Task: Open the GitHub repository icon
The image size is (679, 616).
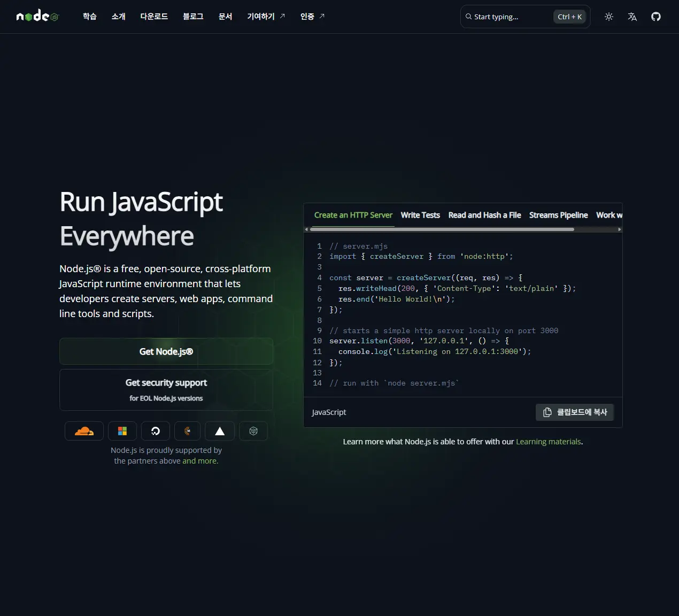Action: point(656,17)
